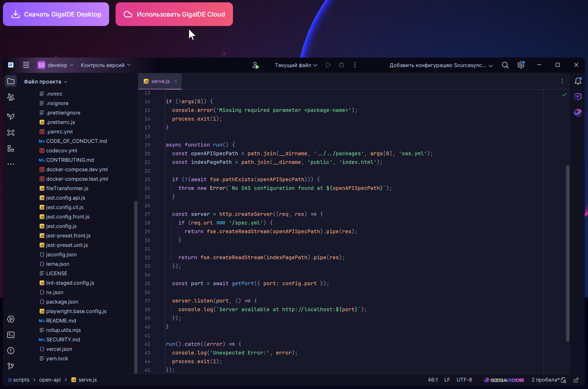Expand the Файл проекта view selector

pos(46,81)
